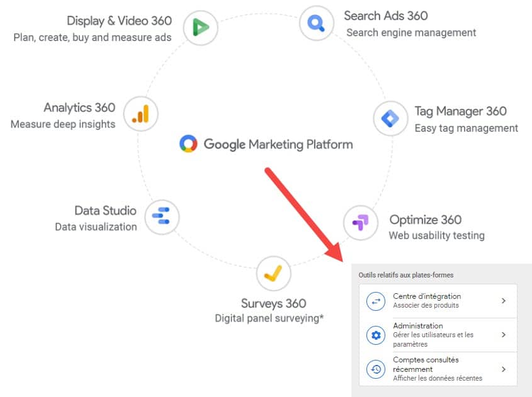Click the Data Studio icon
This screenshot has height=397, width=532.
click(162, 217)
